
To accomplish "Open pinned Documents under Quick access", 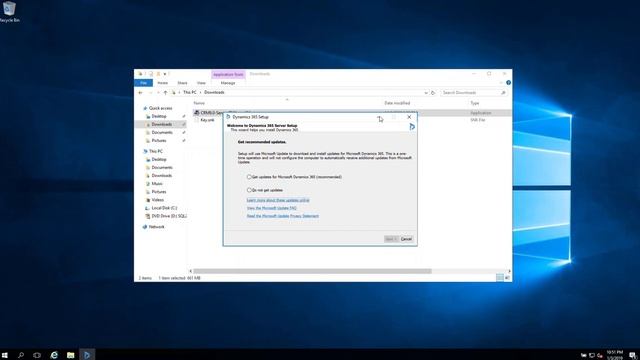I will [x=162, y=132].
